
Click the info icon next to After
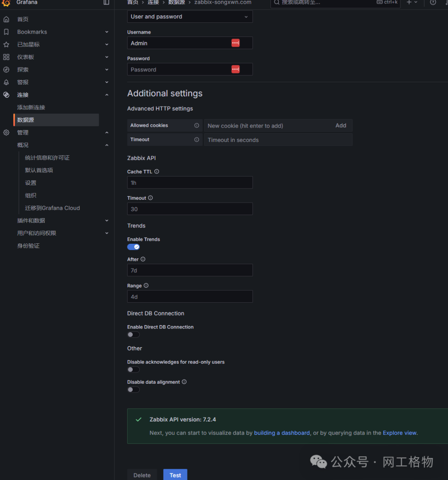pos(143,259)
